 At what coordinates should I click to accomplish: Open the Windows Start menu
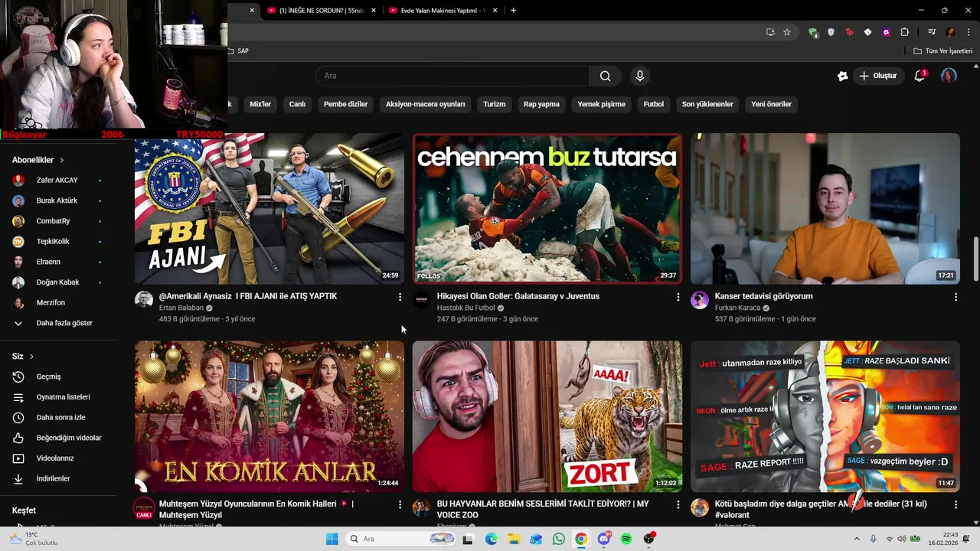(x=332, y=539)
